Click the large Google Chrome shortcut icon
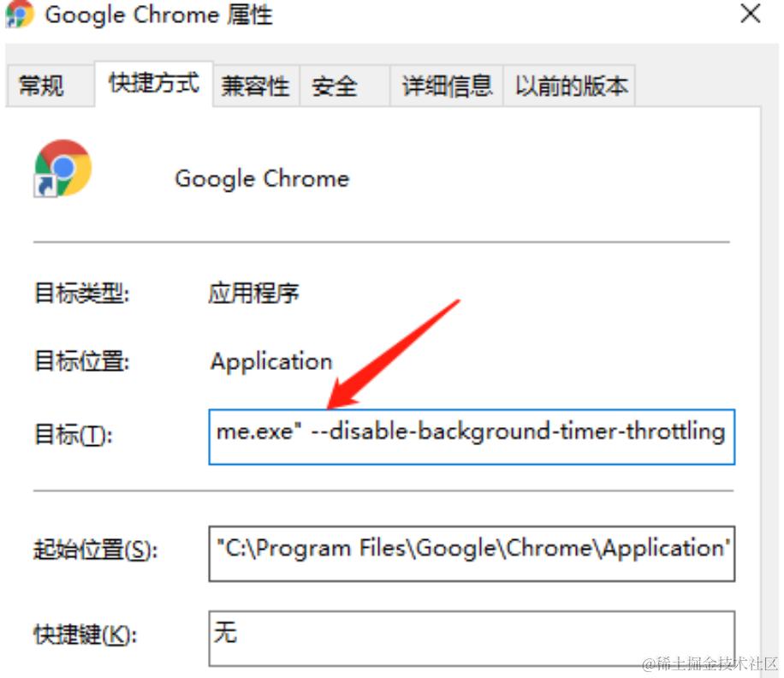The image size is (784, 678). coord(62,168)
